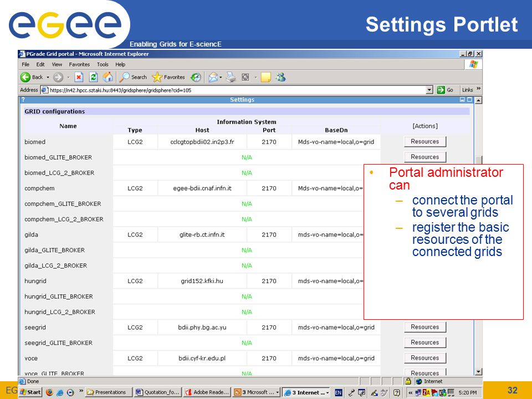Click host cell bdii.phy.bg.ac.yu
Image resolution: width=532 pixels, height=399 pixels.
[x=202, y=328]
